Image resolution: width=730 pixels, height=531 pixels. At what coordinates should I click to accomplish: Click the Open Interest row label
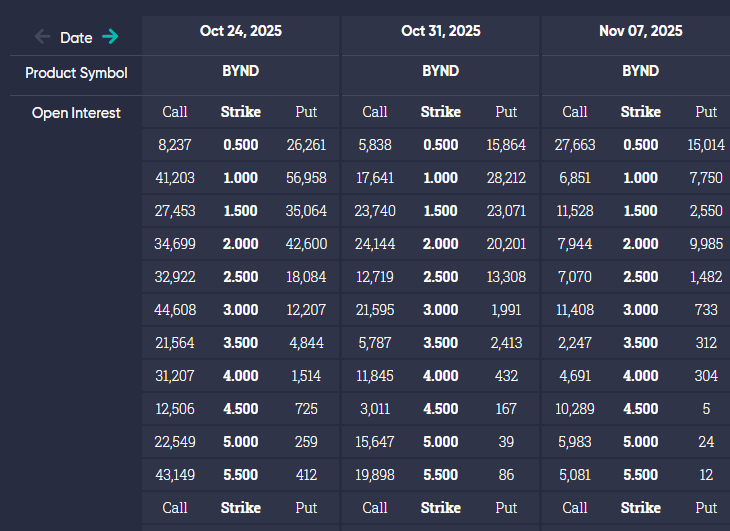coord(76,113)
